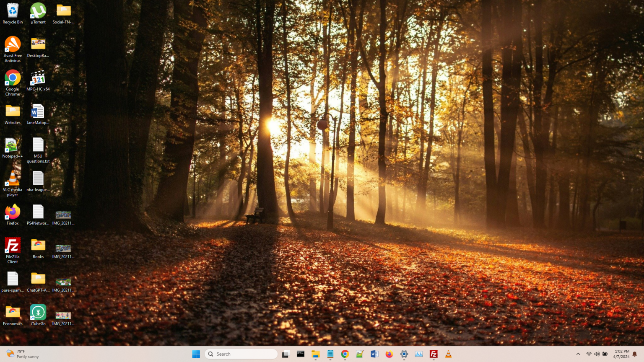Start MPC-HC x64 media player
The height and width of the screenshot is (362, 644).
[38, 78]
